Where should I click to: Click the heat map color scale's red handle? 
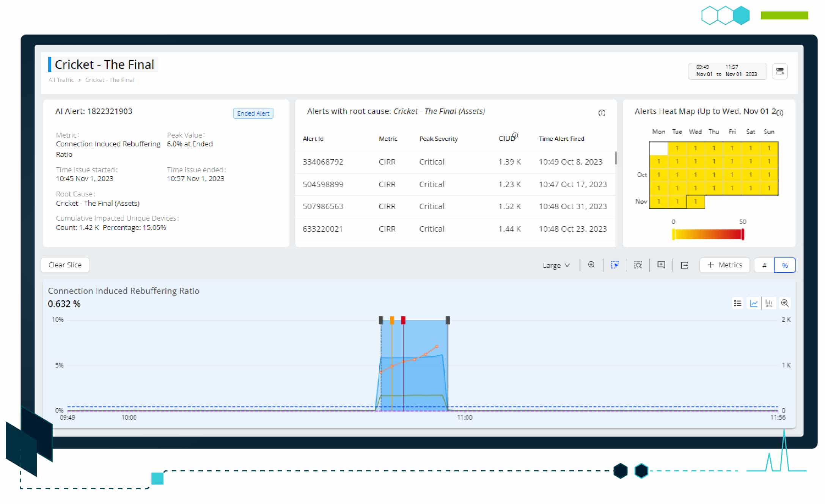coord(743,234)
